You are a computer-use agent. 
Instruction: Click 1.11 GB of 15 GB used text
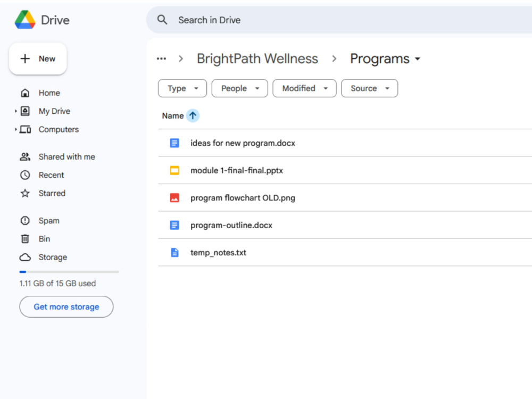pos(57,284)
